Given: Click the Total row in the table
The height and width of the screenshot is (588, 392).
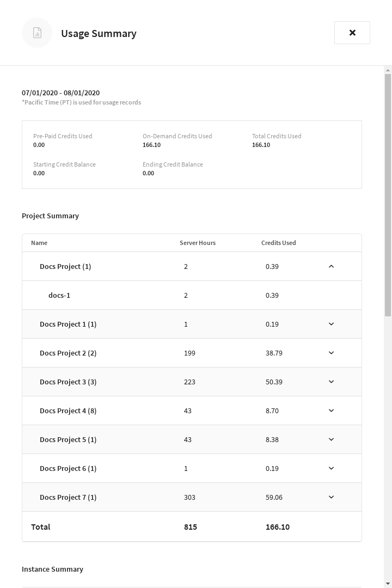Looking at the screenshot, I should click(40, 526).
